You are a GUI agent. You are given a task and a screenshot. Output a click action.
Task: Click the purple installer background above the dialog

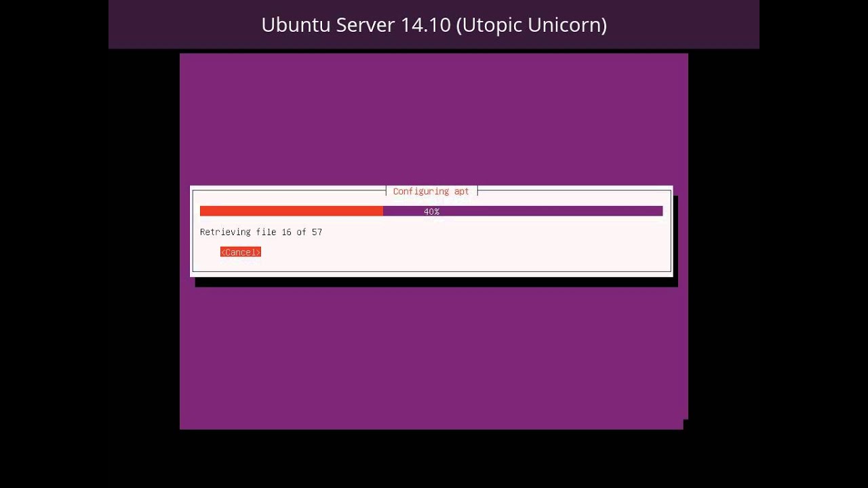click(x=434, y=119)
